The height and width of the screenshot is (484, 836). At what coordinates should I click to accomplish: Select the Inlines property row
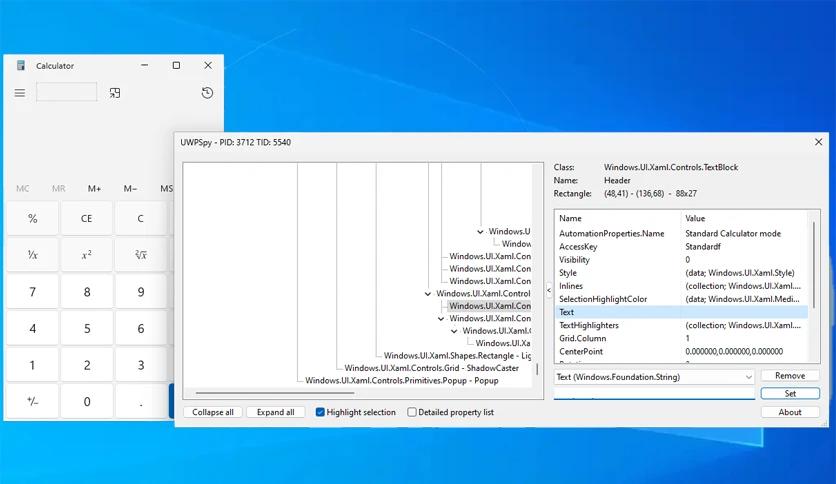tap(682, 286)
